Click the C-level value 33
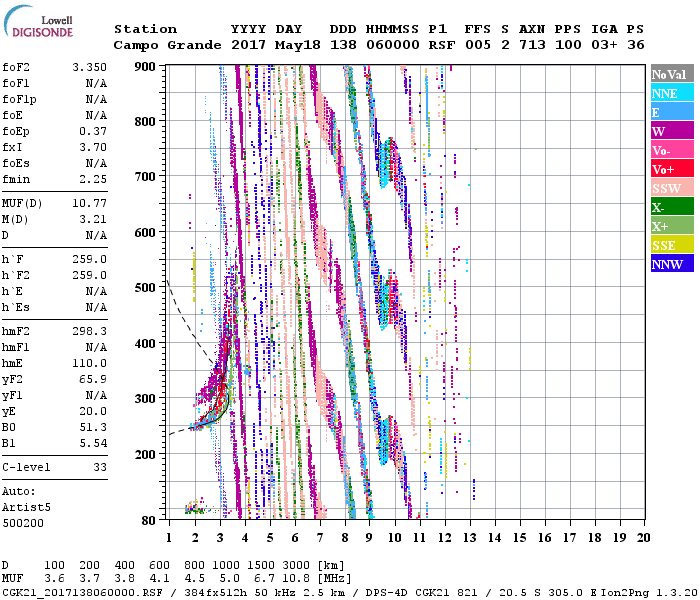The height and width of the screenshot is (600, 700). tap(100, 467)
